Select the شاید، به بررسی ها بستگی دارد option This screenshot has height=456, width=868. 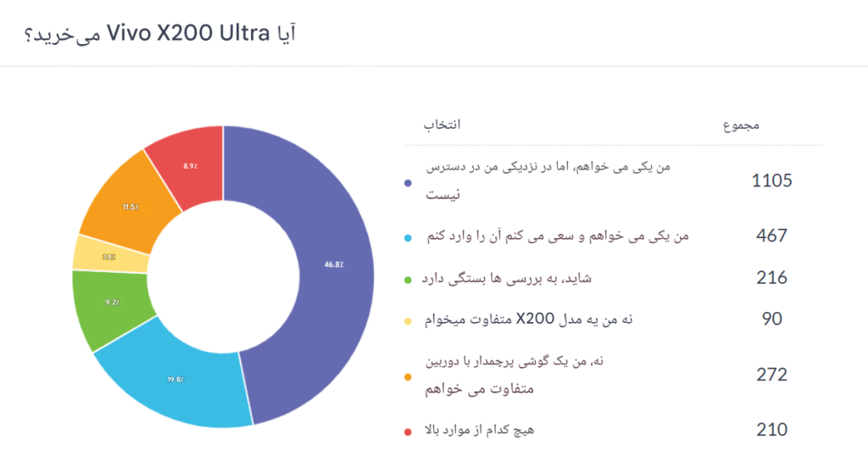(507, 278)
